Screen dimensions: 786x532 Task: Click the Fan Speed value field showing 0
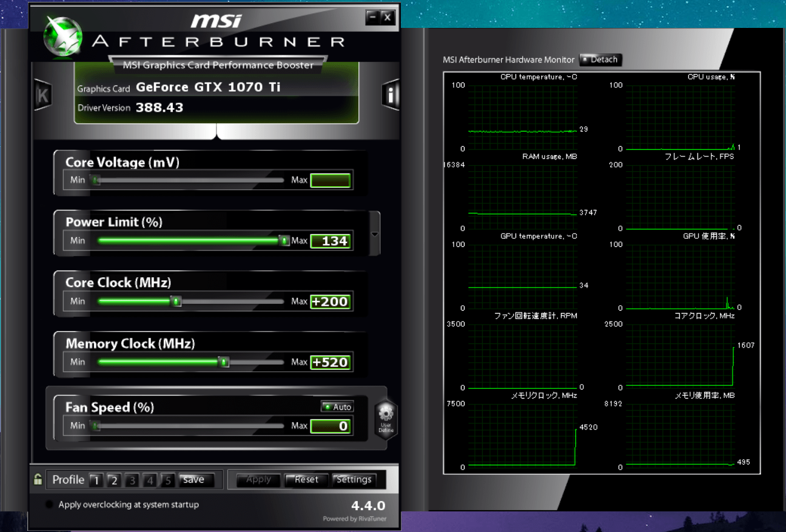pyautogui.click(x=331, y=426)
